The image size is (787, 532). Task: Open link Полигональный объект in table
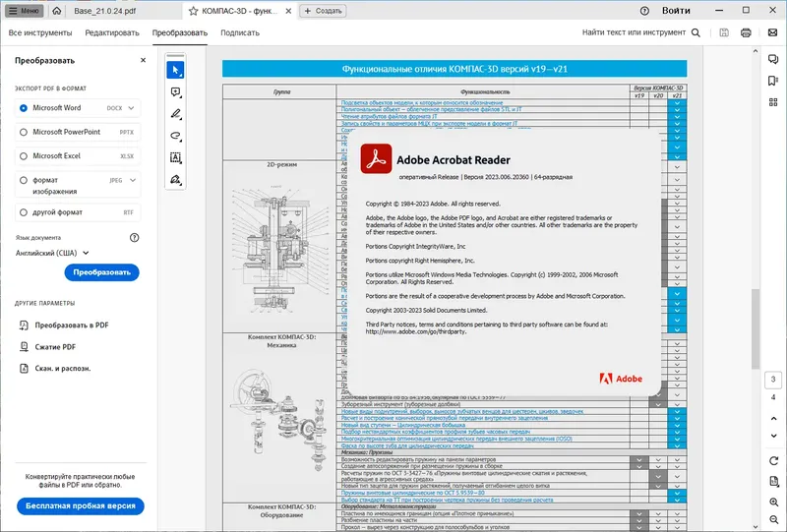pyautogui.click(x=431, y=109)
